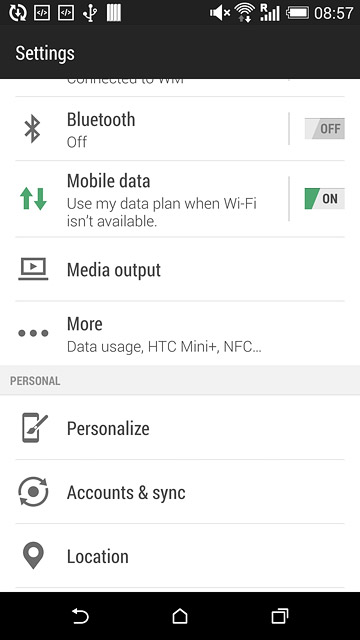Tap the Accounts & sync circular icon

pos(33,491)
